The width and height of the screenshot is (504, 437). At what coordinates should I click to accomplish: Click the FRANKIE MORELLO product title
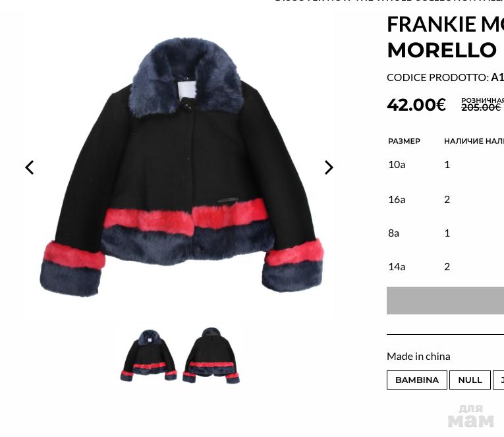(x=445, y=37)
